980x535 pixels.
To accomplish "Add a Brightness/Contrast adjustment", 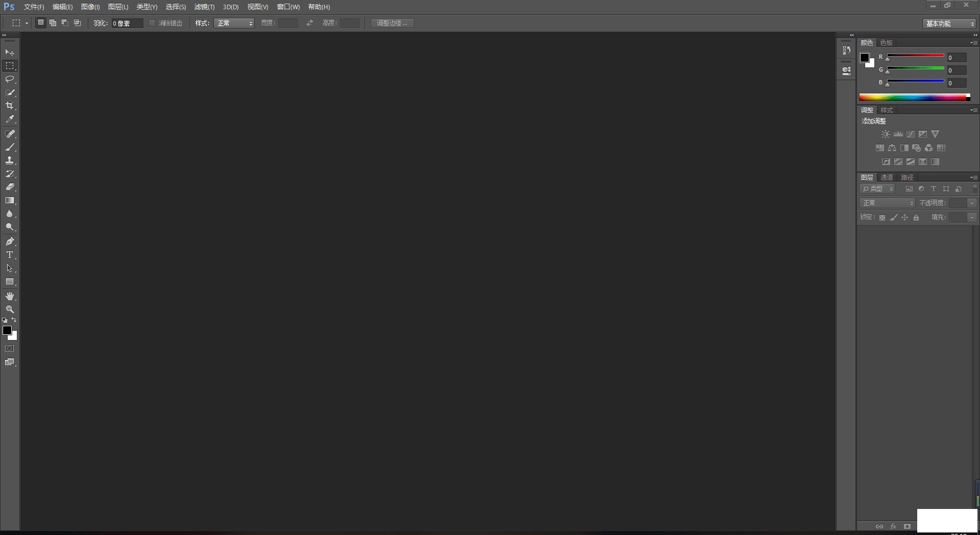I will [x=886, y=134].
